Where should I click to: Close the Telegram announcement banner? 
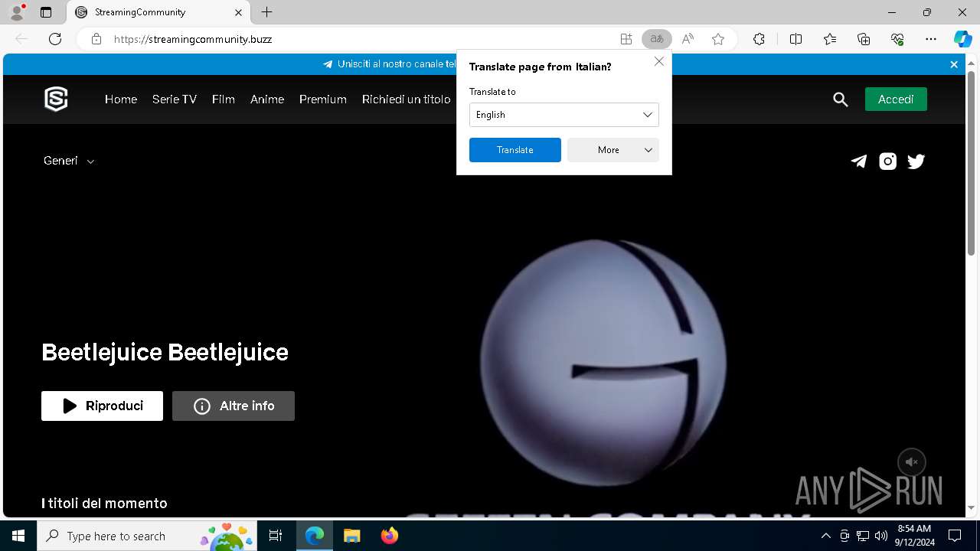click(x=954, y=64)
